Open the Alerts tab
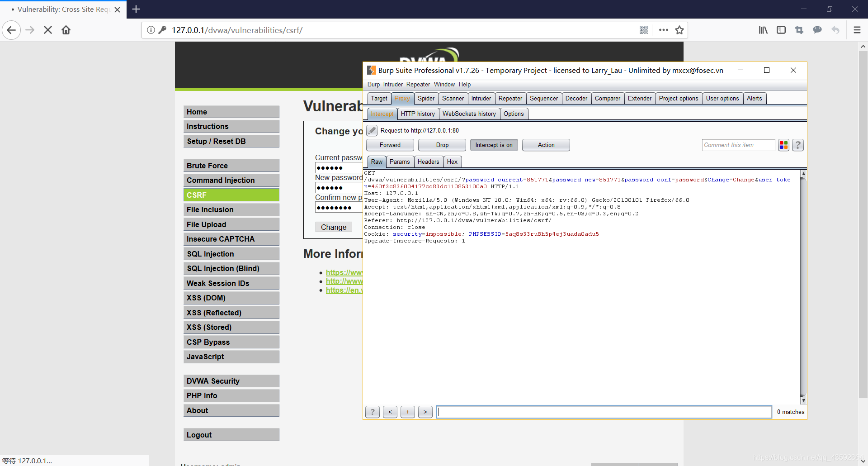Image resolution: width=868 pixels, height=466 pixels. tap(754, 99)
